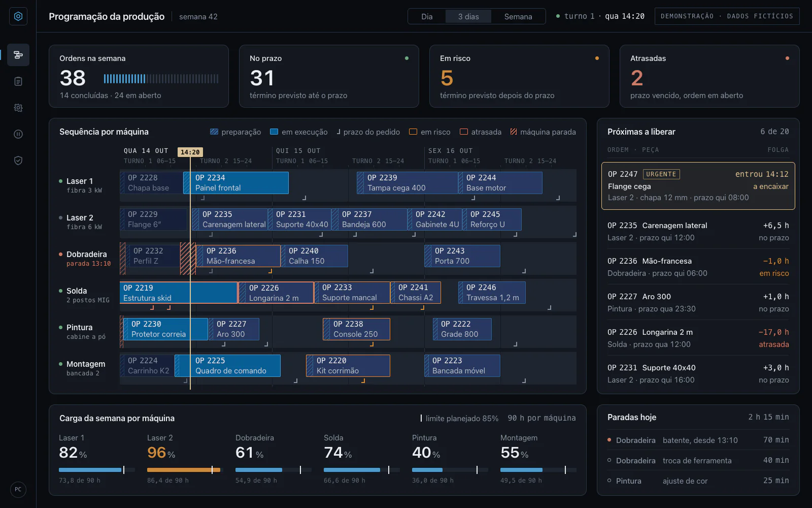Open OP 2227 Aro 300 in Próximas a liberar
The height and width of the screenshot is (508, 812).
(x=698, y=302)
